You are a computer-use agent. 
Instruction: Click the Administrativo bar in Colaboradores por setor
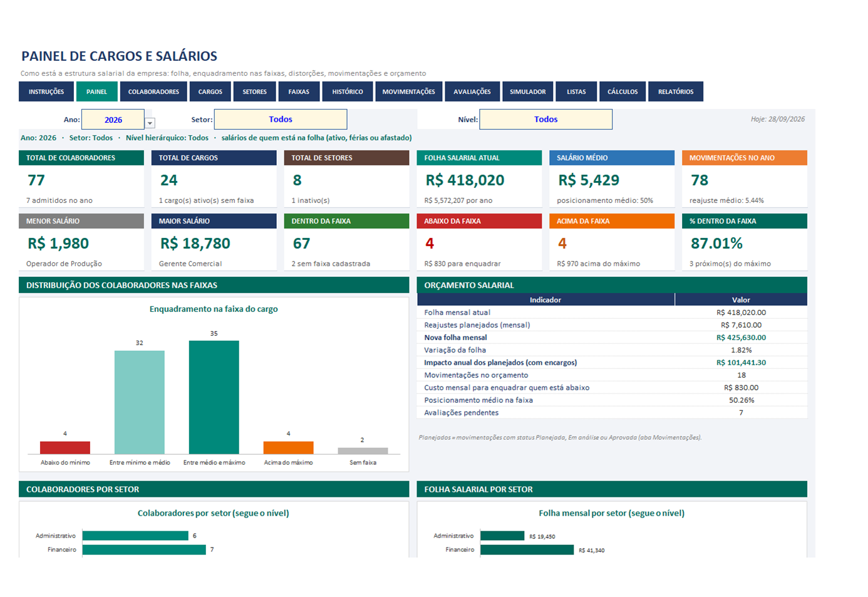coord(135,536)
